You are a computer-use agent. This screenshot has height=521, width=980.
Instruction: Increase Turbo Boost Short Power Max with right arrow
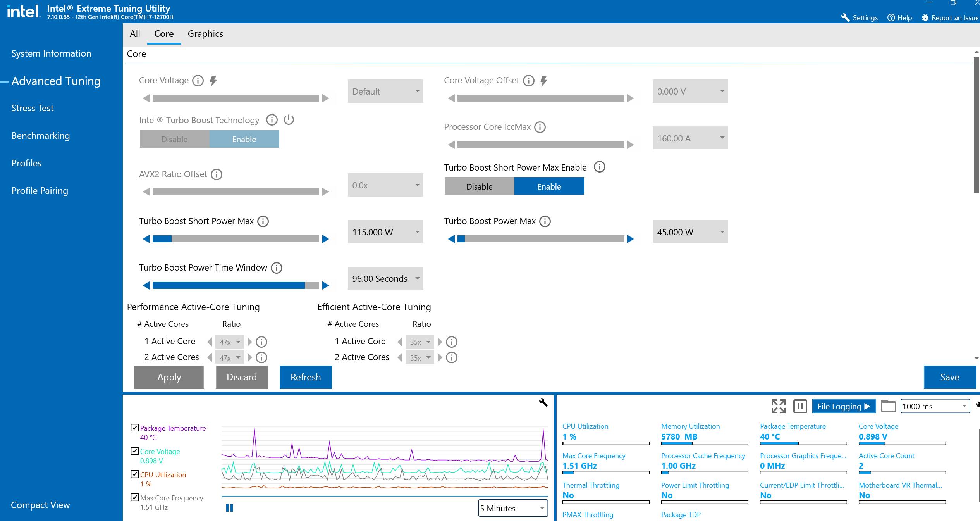tap(326, 239)
